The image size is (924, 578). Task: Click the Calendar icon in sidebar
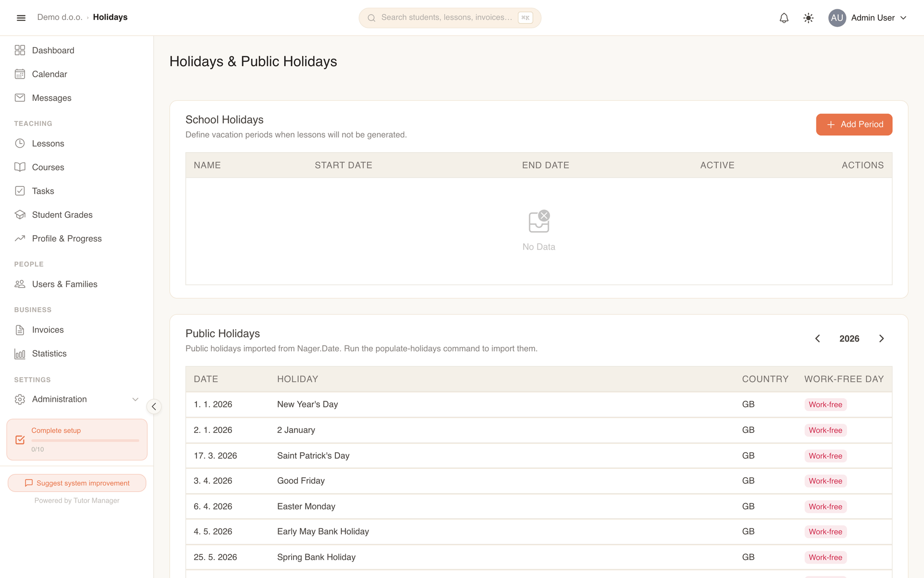20,74
